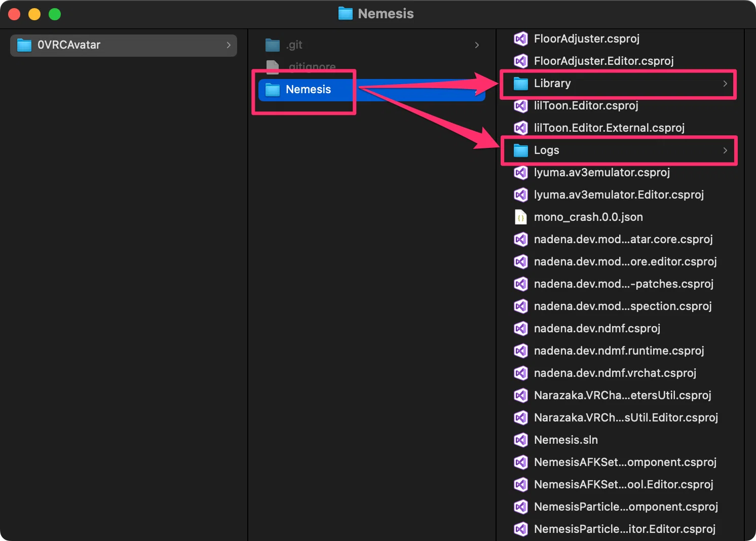The image size is (756, 541).
Task: Select the file named nadena.dev.ndmf.runtime.csproj
Action: 619,351
